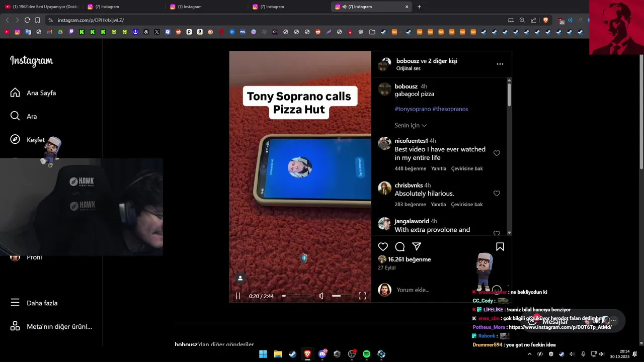Open Meta'nın diğer ürünleri
The width and height of the screenshot is (644, 362).
51,326
